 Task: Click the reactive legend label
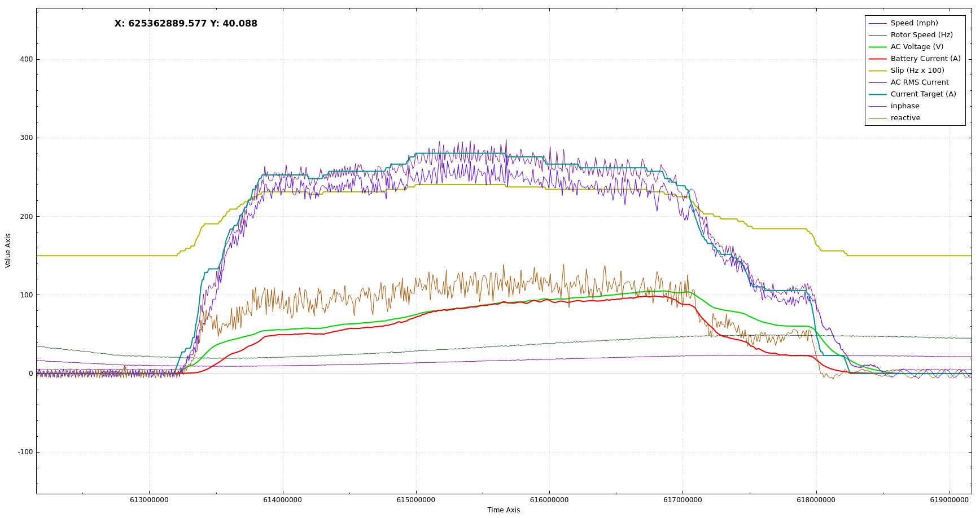tap(905, 118)
